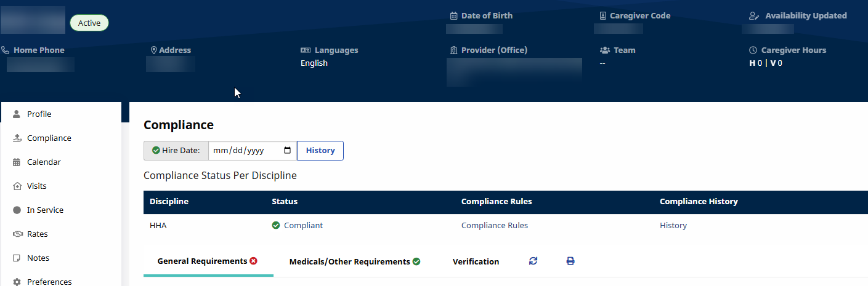Click the Hire Date input field

click(243, 151)
